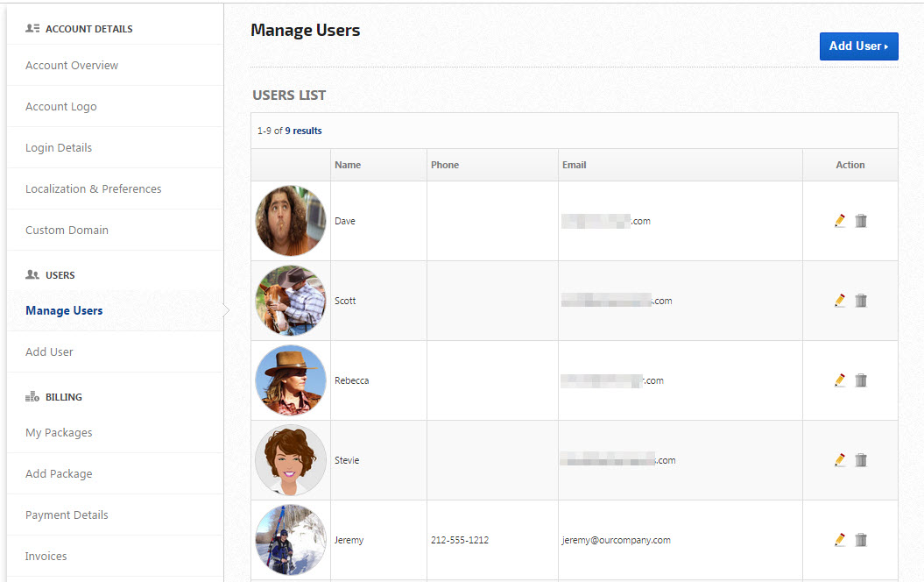Image resolution: width=924 pixels, height=582 pixels.
Task: Click the name Scott in the list
Action: tap(345, 301)
